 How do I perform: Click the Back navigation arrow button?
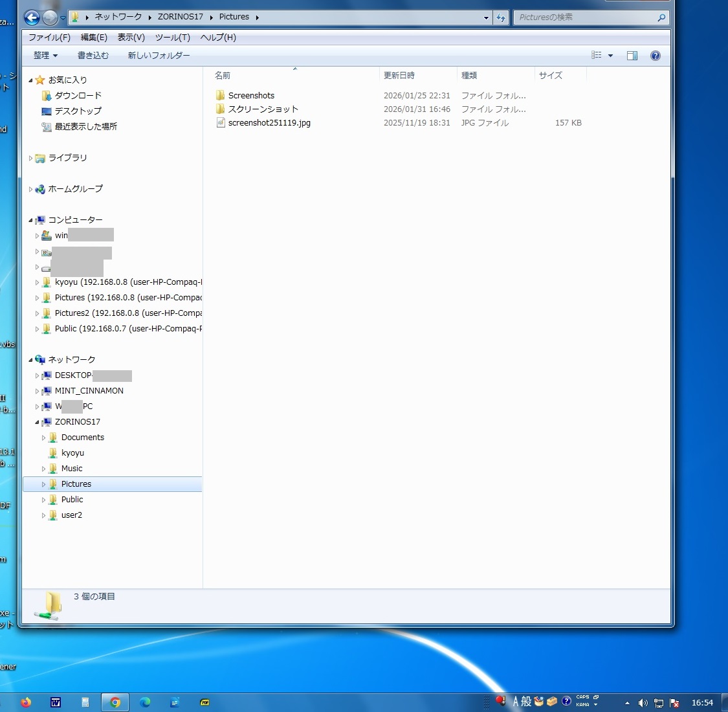(32, 17)
